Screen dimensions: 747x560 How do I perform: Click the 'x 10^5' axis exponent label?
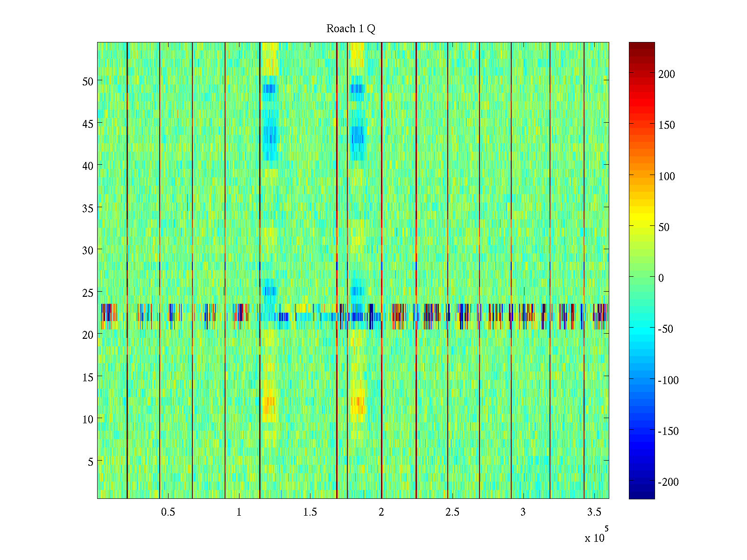[x=596, y=536]
